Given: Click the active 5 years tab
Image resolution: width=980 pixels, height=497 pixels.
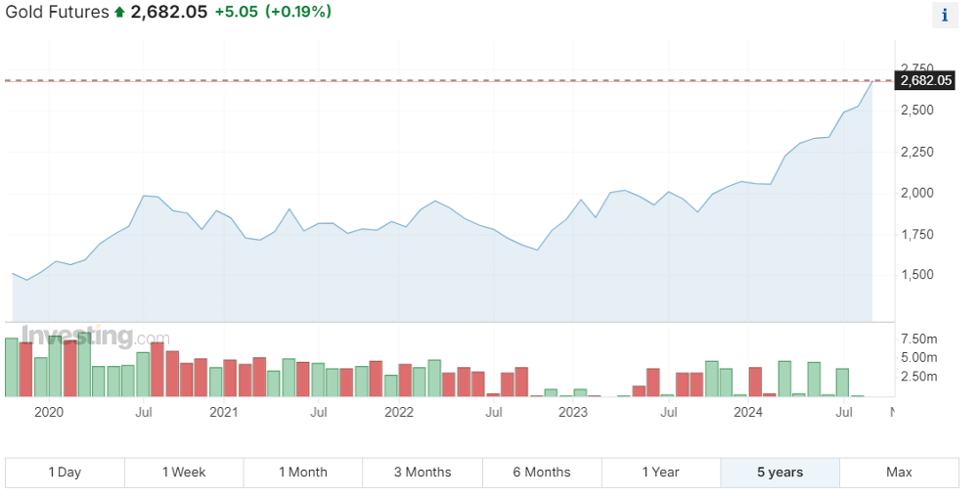Looking at the screenshot, I should 780,473.
